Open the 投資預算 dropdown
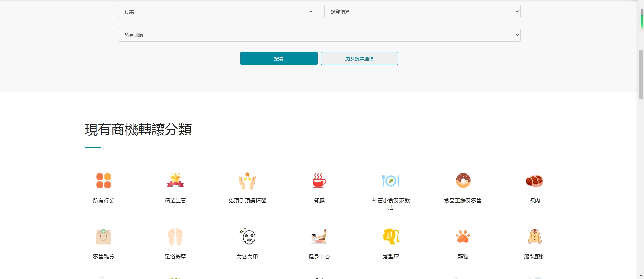644x279 pixels. tap(422, 11)
